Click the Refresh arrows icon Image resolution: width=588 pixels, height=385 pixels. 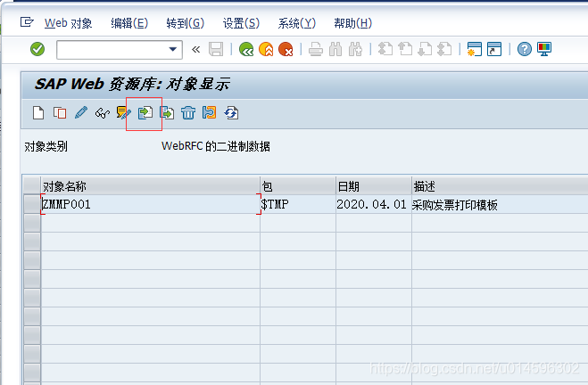(x=231, y=112)
